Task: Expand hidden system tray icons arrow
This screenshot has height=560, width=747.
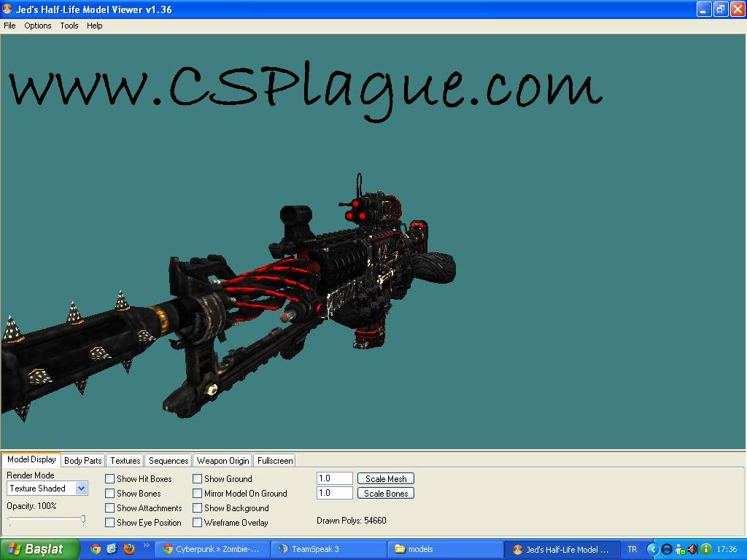Action: click(x=653, y=549)
